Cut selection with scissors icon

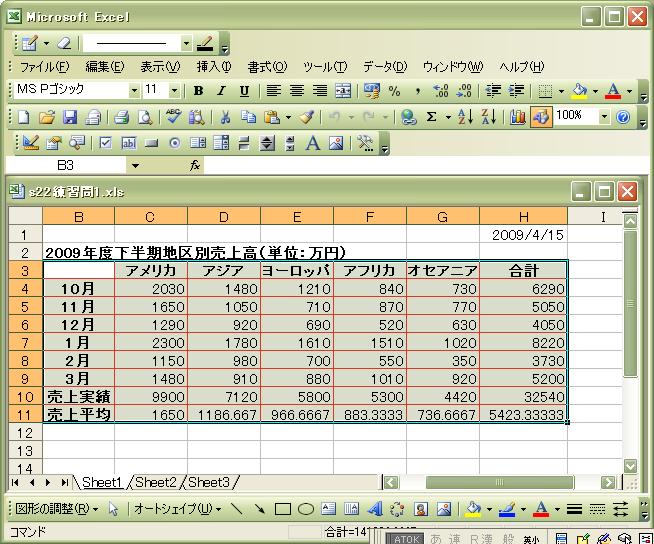click(x=225, y=117)
